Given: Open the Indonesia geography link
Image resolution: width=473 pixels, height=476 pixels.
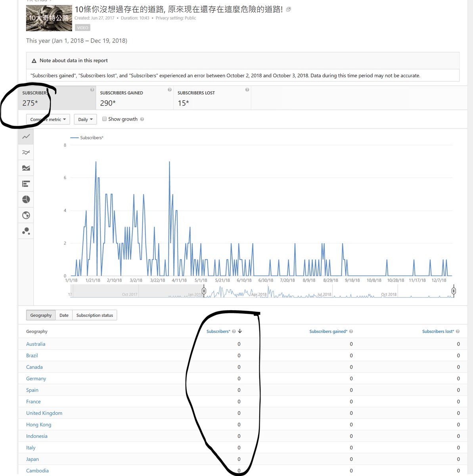Looking at the screenshot, I should (x=37, y=436).
